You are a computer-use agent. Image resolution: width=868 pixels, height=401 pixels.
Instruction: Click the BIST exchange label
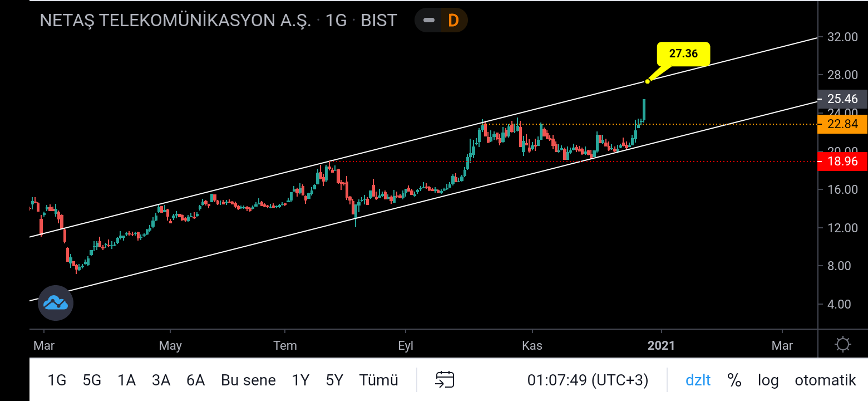379,21
